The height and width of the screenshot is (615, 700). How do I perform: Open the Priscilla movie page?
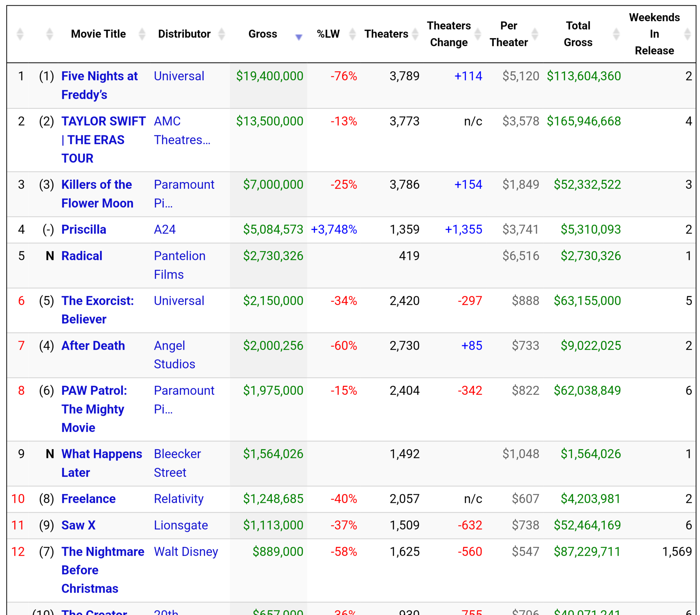pyautogui.click(x=83, y=229)
